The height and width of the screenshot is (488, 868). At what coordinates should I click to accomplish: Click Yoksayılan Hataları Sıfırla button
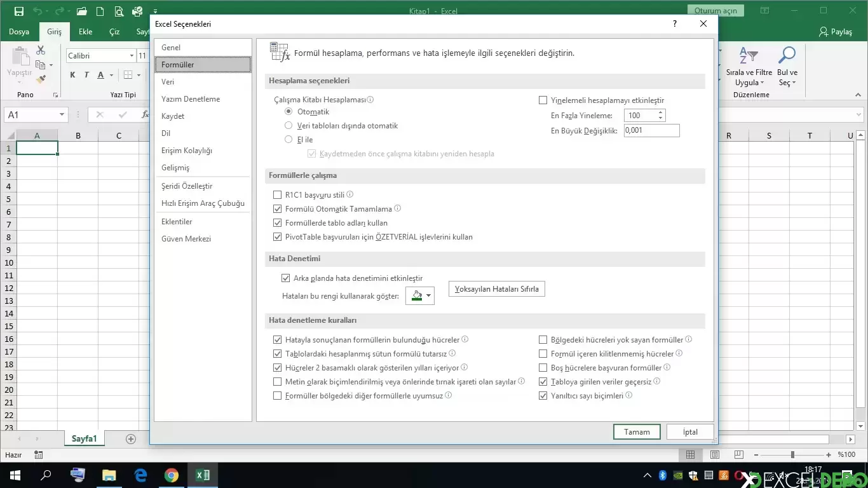[497, 289]
